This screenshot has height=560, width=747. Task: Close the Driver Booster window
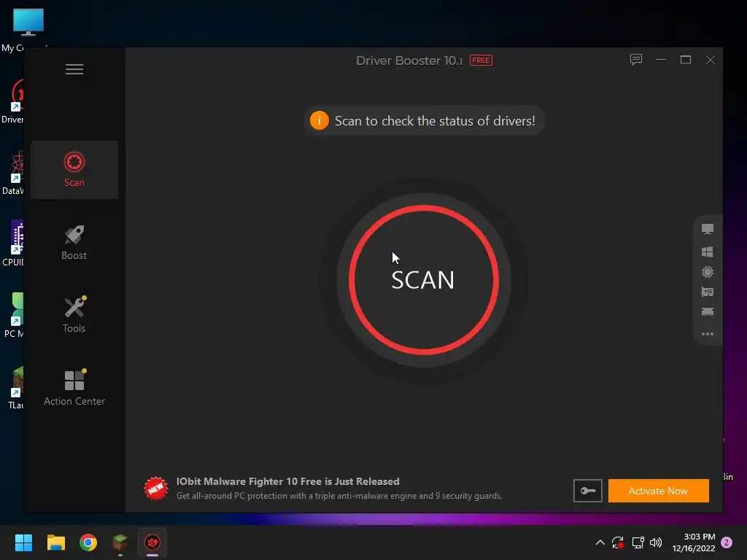(x=711, y=60)
